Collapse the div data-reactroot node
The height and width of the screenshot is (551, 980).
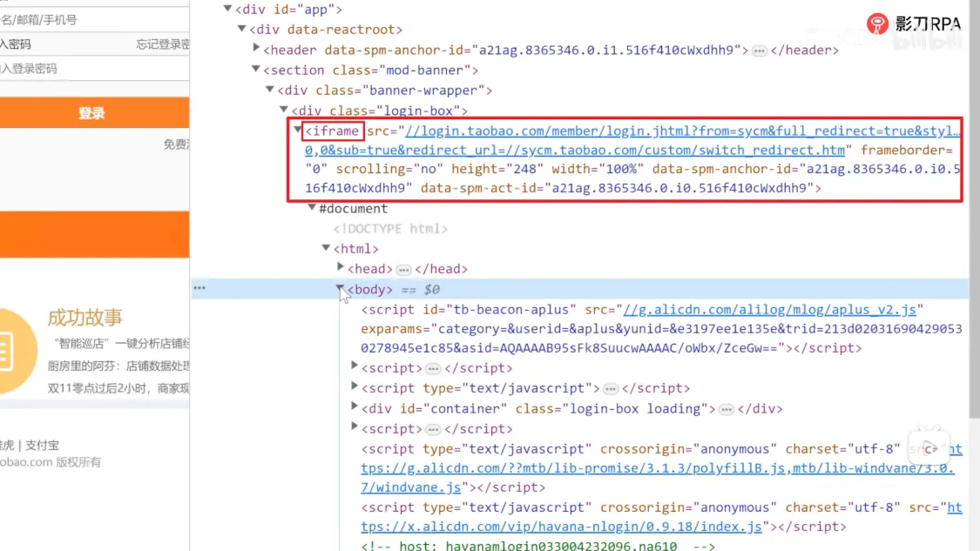click(x=242, y=28)
